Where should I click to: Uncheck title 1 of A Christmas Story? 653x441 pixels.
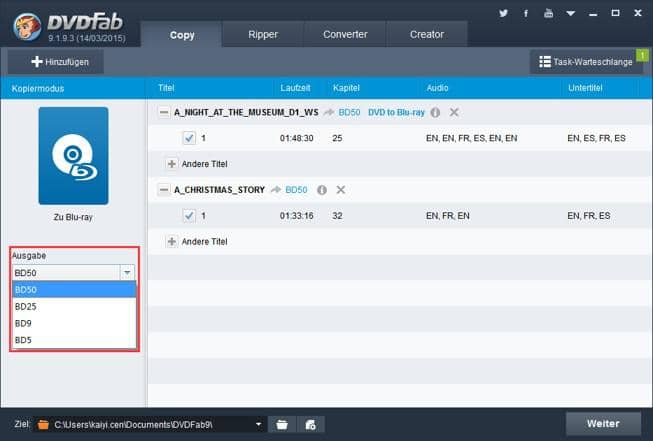(x=189, y=216)
